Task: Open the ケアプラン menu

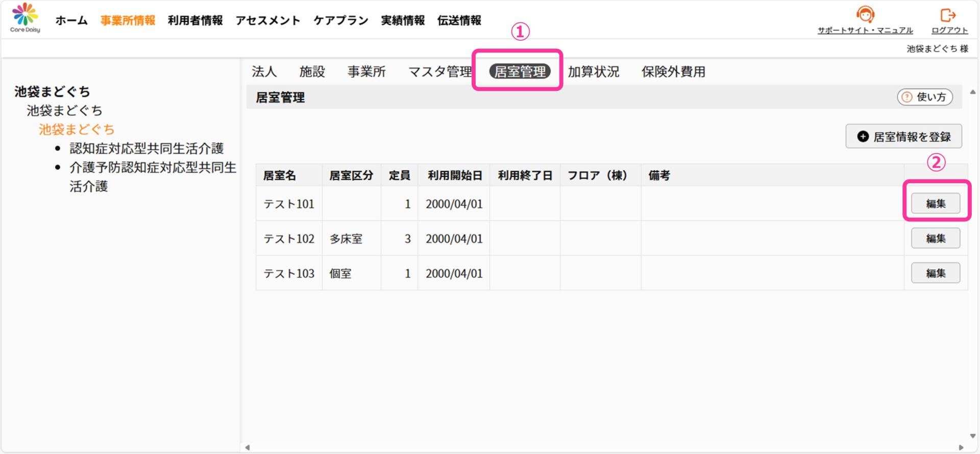Action: (340, 20)
